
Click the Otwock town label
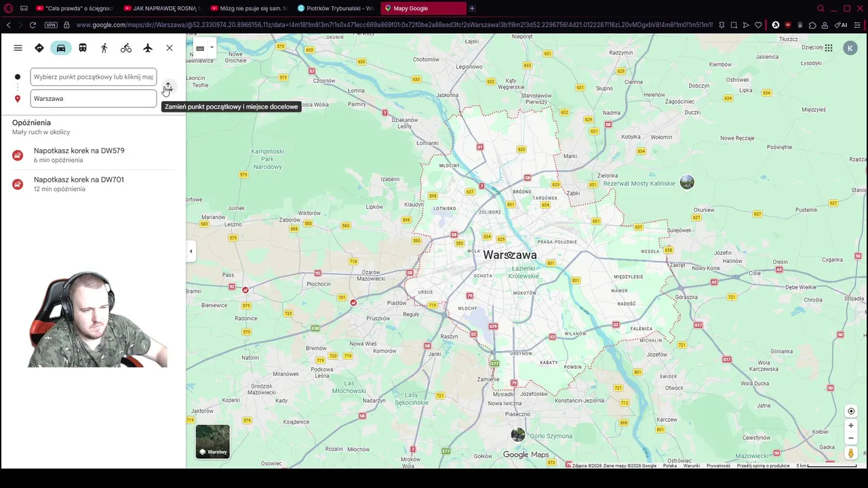click(x=674, y=388)
